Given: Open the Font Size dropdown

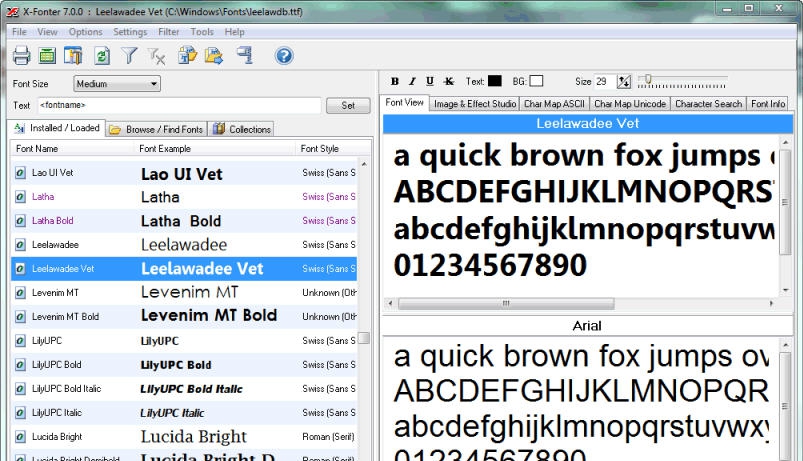Looking at the screenshot, I should [117, 84].
